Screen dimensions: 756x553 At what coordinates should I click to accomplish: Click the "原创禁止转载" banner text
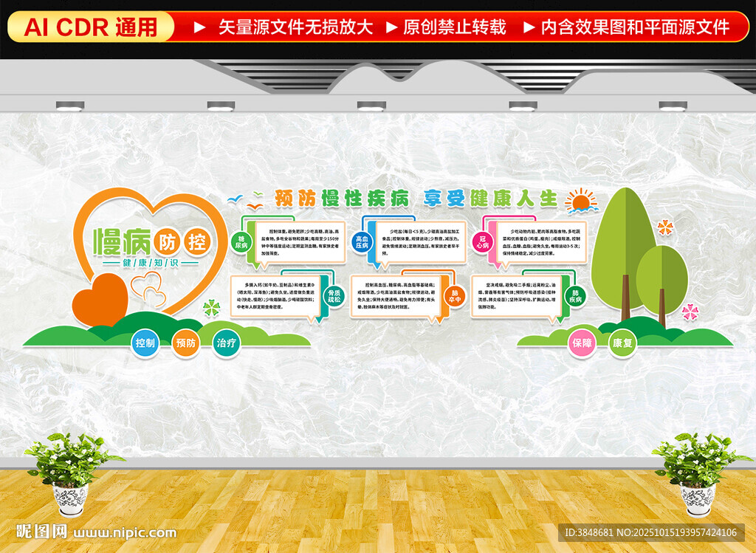click(455, 27)
